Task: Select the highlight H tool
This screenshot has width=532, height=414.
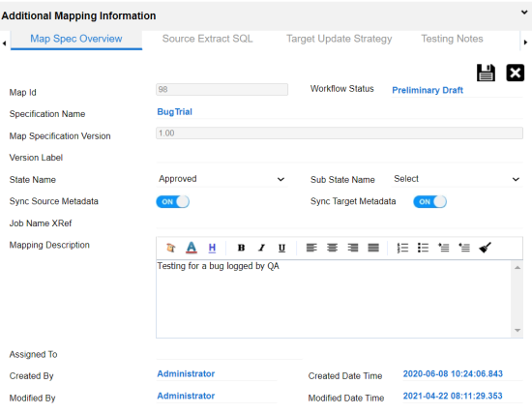Action: pyautogui.click(x=212, y=248)
